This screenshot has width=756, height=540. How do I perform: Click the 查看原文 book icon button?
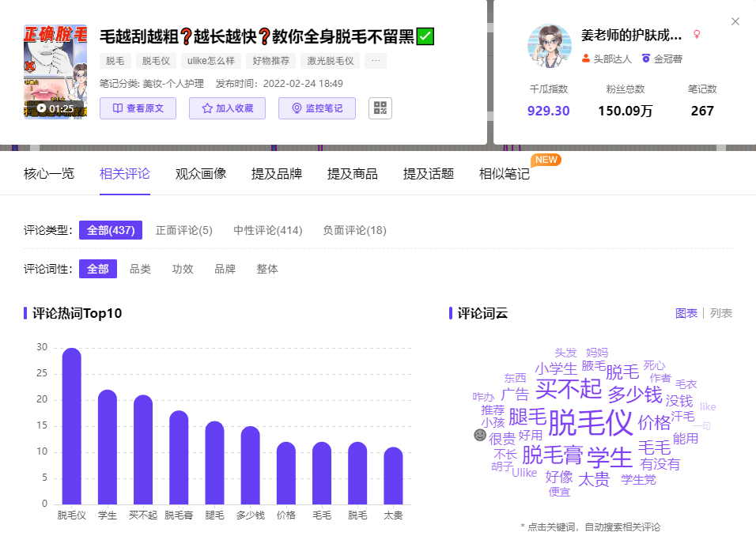coord(138,108)
